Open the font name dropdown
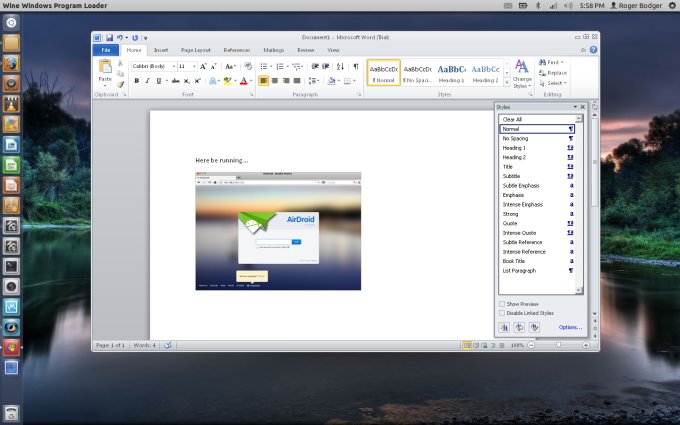The height and width of the screenshot is (425, 680). [172, 66]
